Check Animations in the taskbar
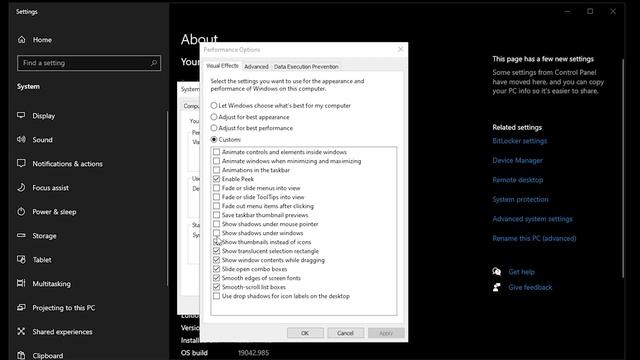 click(x=216, y=170)
